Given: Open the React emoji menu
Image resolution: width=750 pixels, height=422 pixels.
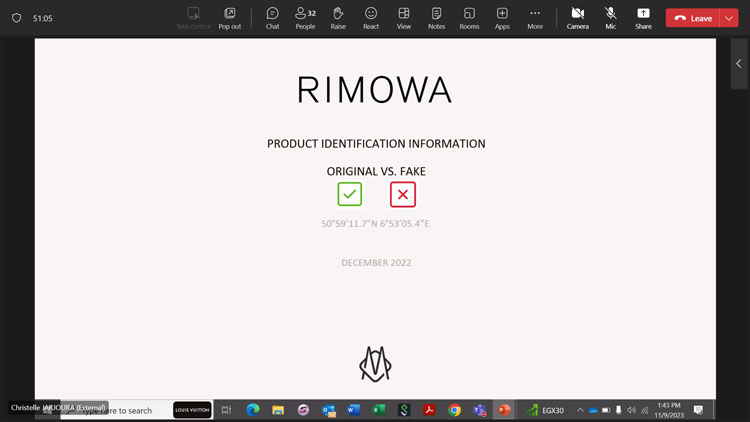Looking at the screenshot, I should [x=371, y=17].
